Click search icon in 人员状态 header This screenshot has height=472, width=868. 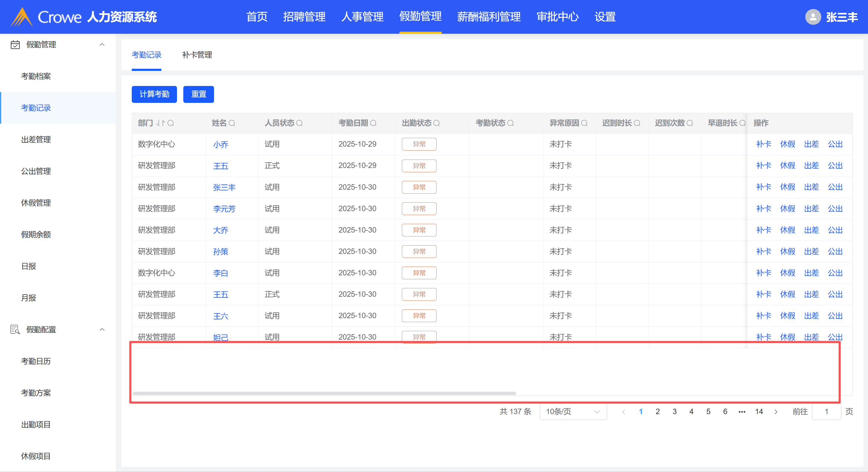299,123
